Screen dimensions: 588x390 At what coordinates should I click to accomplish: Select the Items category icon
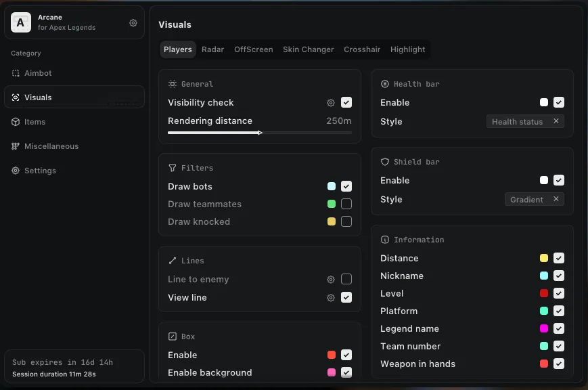(x=16, y=122)
